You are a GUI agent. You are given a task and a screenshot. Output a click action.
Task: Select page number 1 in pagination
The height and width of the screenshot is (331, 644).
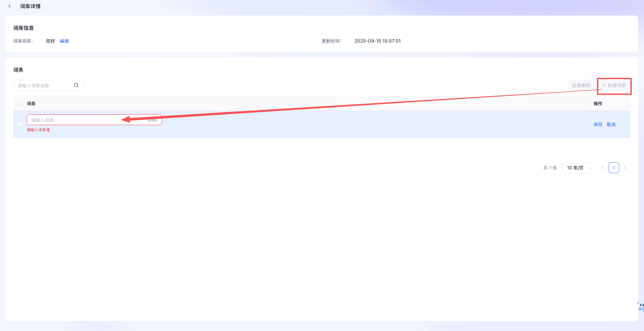pos(614,168)
